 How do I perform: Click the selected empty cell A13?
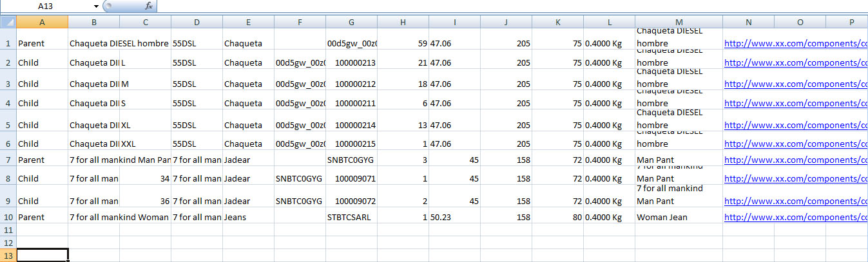click(42, 256)
